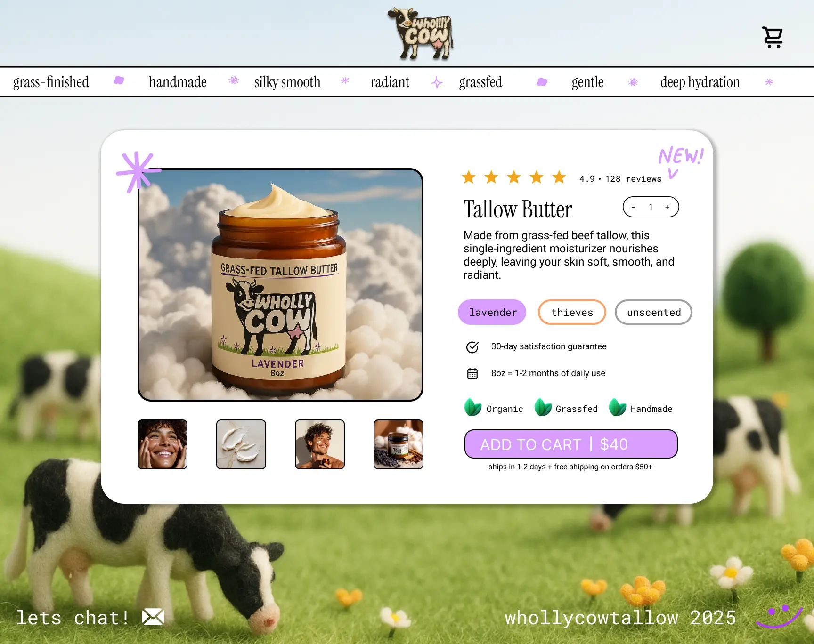
Task: Click handmade in the scrolling banner
Action: pos(178,82)
